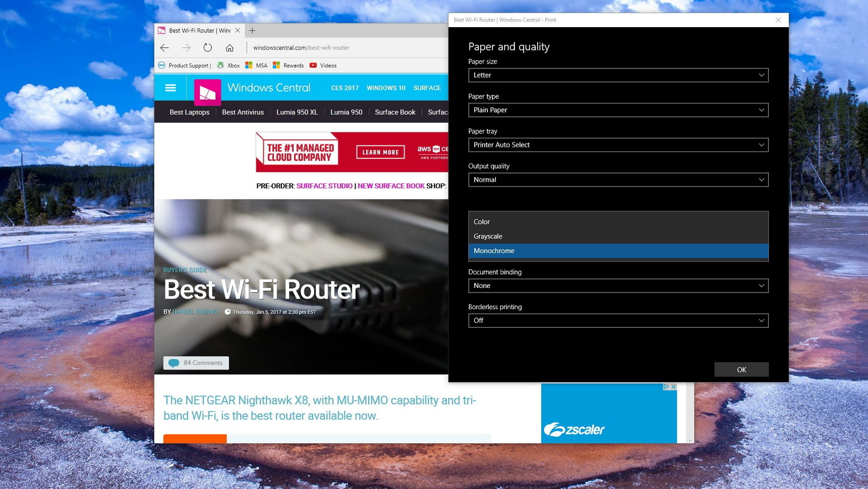Click the Edge page refresh icon
Image resolution: width=868 pixels, height=489 pixels.
(207, 48)
